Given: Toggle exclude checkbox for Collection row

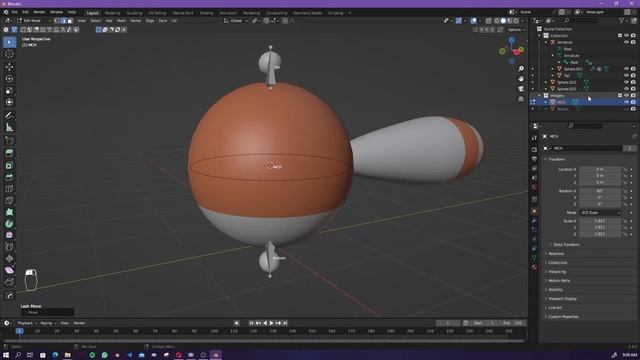Looking at the screenshot, I should click(x=620, y=36).
